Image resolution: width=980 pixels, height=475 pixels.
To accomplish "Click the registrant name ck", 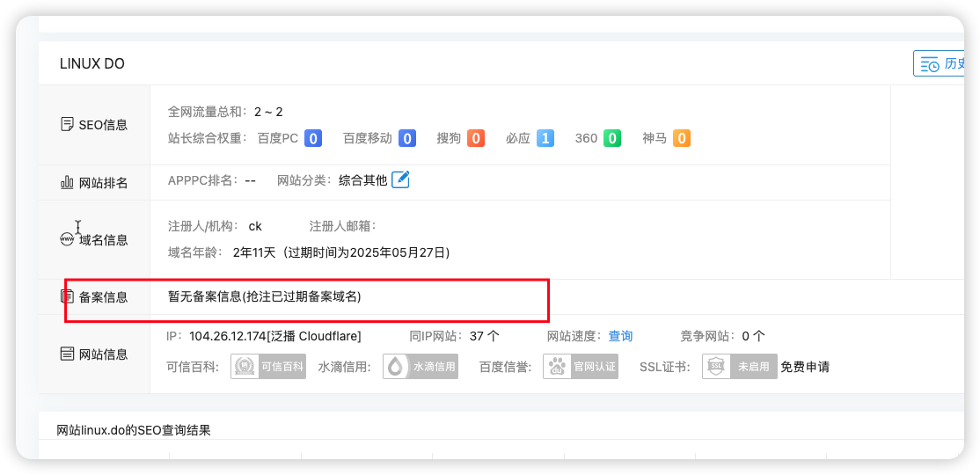I will click(x=255, y=226).
